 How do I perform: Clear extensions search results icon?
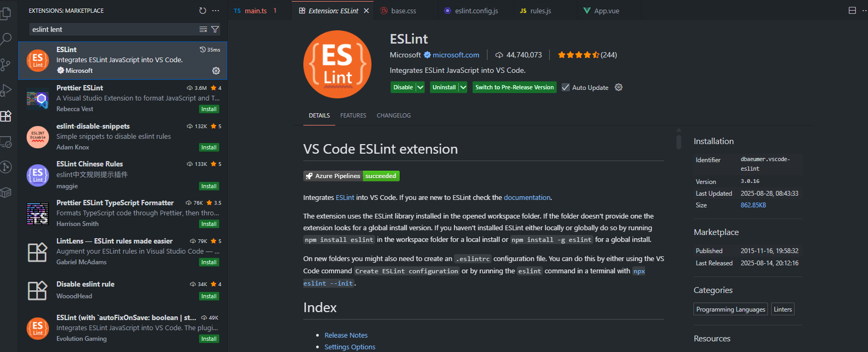(x=203, y=29)
